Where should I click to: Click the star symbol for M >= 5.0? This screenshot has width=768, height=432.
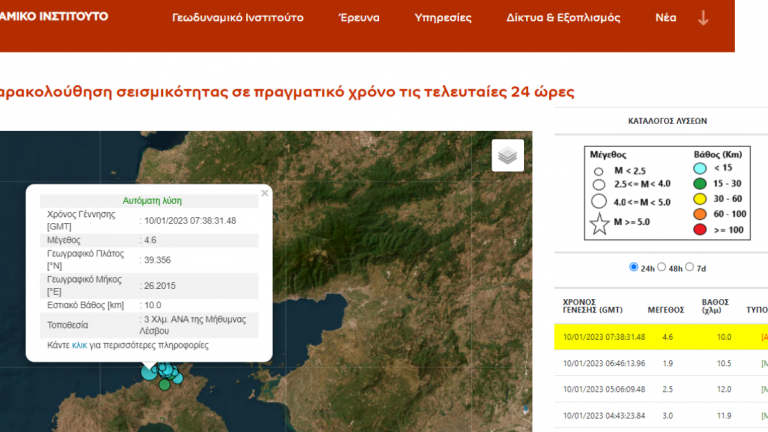pos(599,224)
